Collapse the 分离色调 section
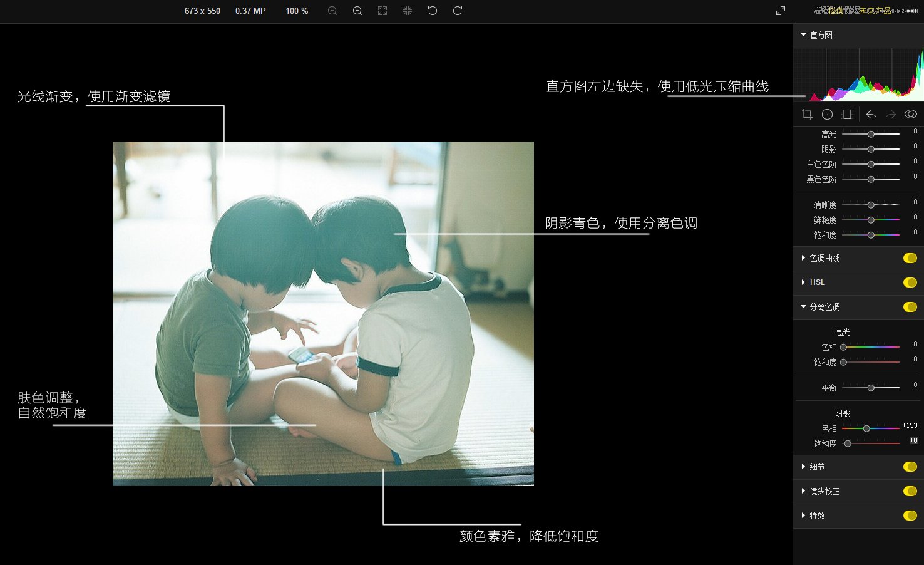 pos(804,307)
